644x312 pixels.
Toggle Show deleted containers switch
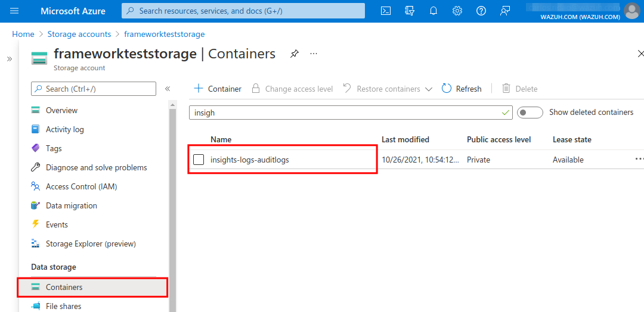point(530,113)
